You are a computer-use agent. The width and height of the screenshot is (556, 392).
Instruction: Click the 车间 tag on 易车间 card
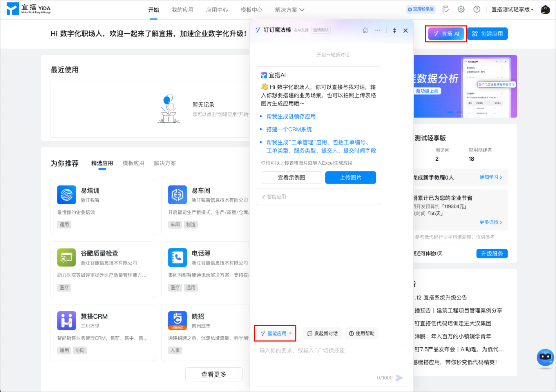coord(175,225)
